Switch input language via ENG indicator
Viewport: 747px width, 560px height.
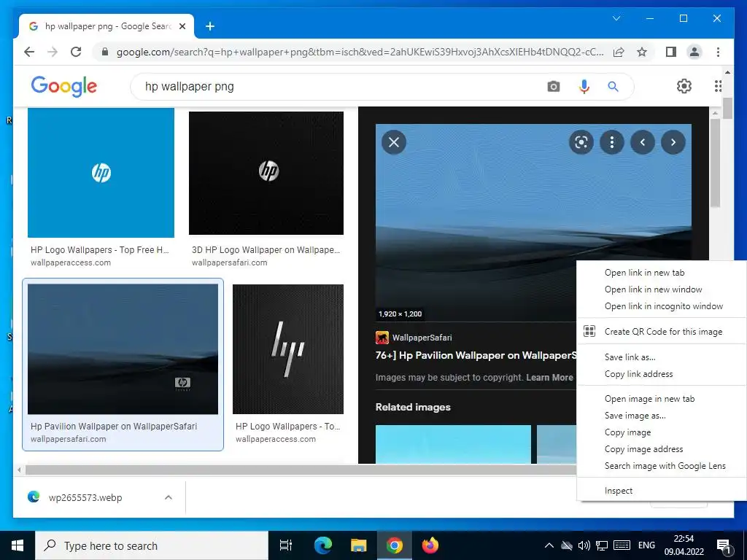click(x=646, y=545)
